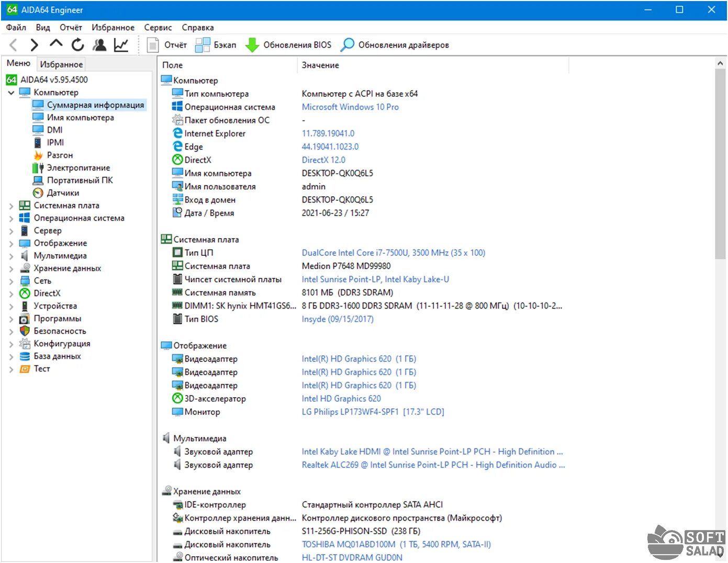Open the Microsoft Windows 10 Pro link
Viewport: 728px width, 563px height.
pyautogui.click(x=350, y=107)
